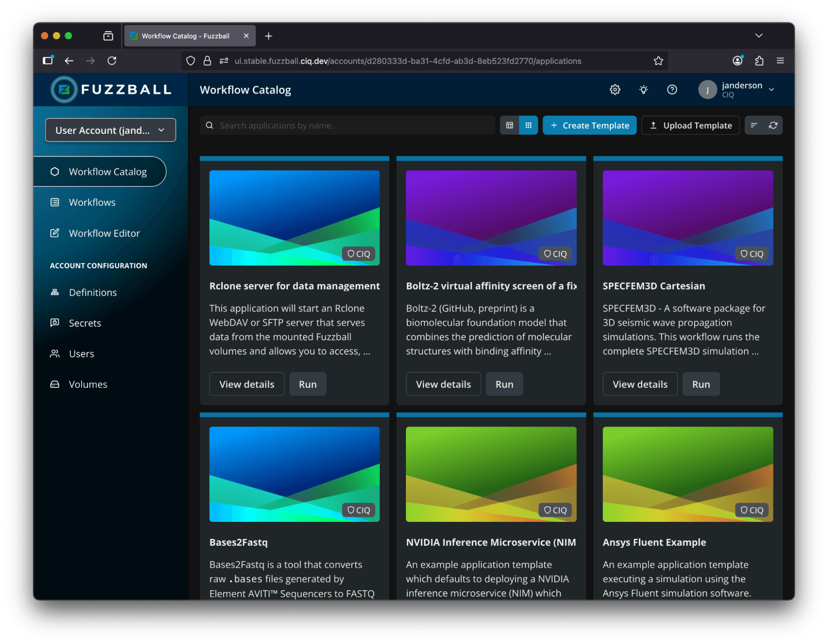Click the Secrets lock icon

(55, 323)
